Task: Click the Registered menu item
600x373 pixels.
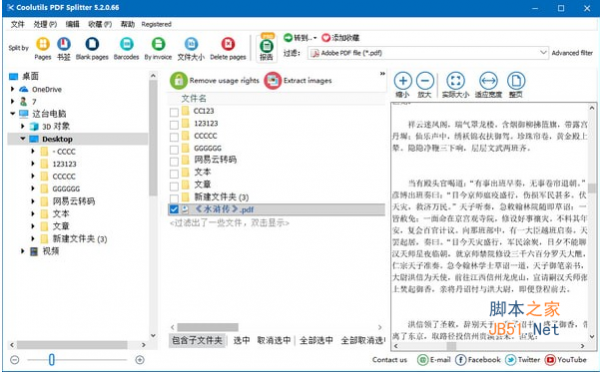Action: (156, 24)
